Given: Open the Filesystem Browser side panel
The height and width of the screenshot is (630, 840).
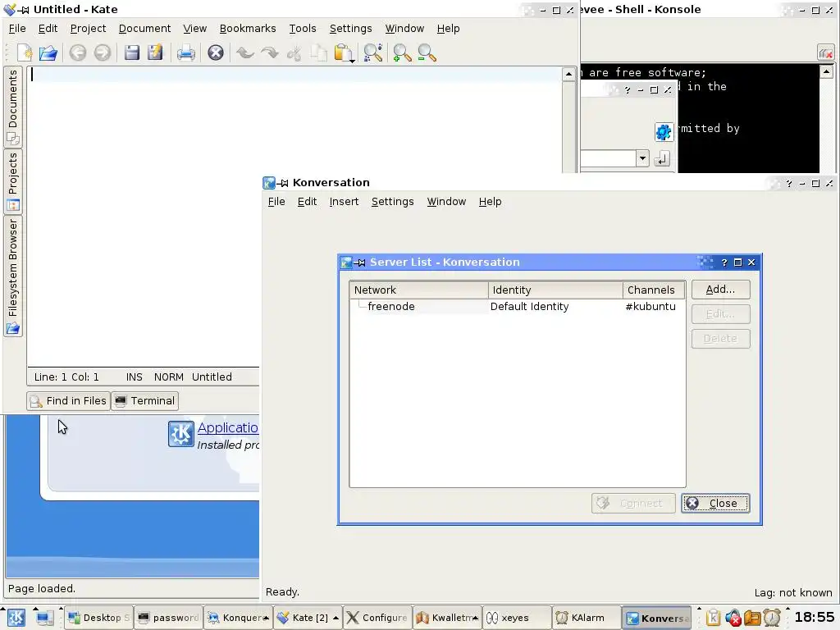Looking at the screenshot, I should click(13, 276).
